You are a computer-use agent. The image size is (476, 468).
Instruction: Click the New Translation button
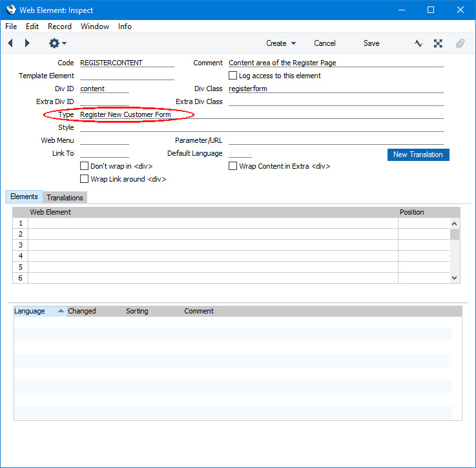pyautogui.click(x=418, y=154)
